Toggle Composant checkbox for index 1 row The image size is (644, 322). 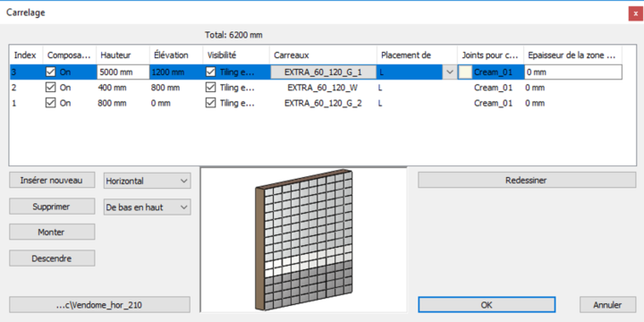pyautogui.click(x=51, y=103)
